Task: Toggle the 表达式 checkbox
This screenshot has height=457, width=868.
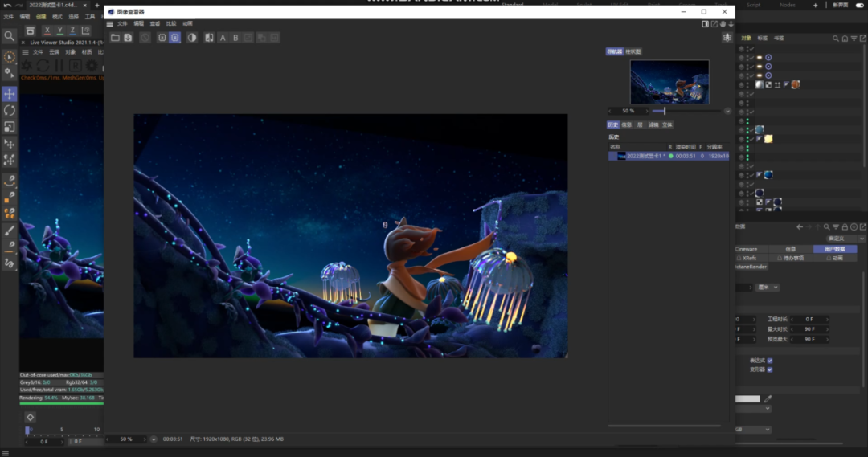Action: click(x=769, y=360)
